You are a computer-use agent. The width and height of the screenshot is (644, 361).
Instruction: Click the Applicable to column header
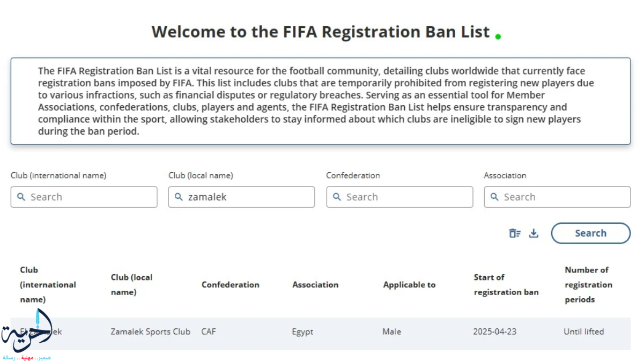(409, 285)
